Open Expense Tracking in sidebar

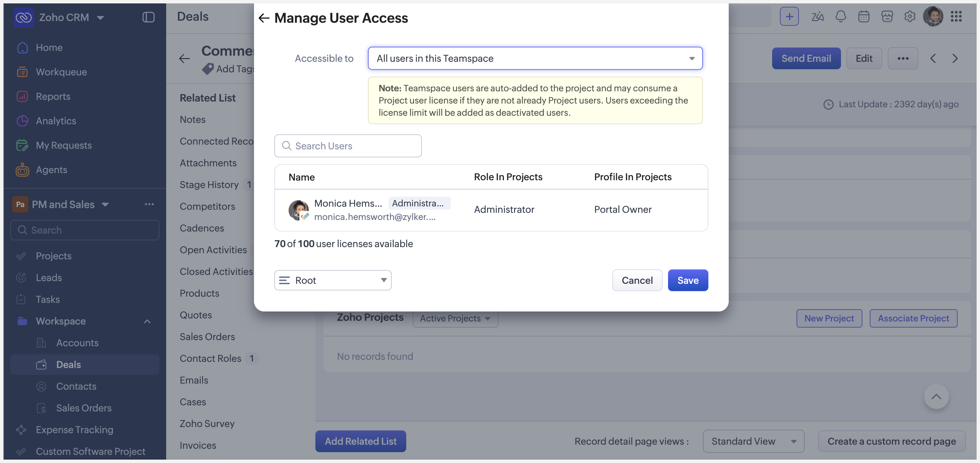[75, 429]
